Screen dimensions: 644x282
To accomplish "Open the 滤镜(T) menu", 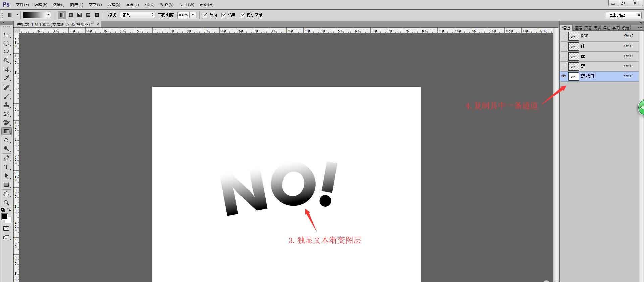I will (x=132, y=5).
